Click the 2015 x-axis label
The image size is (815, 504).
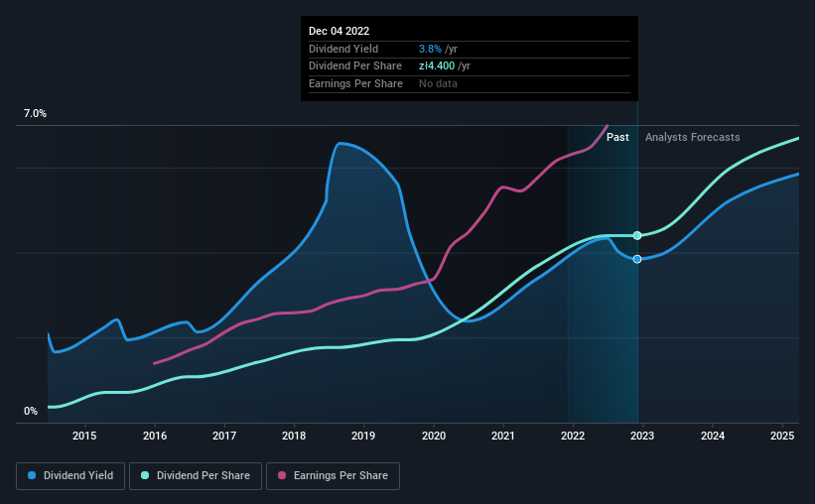click(84, 436)
